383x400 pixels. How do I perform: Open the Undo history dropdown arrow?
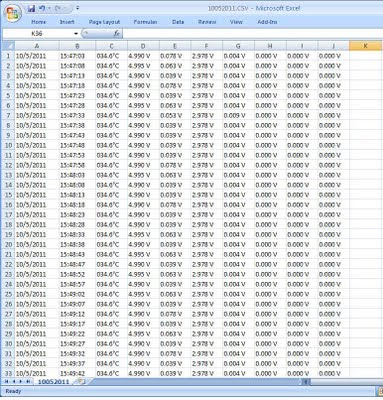(x=49, y=9)
